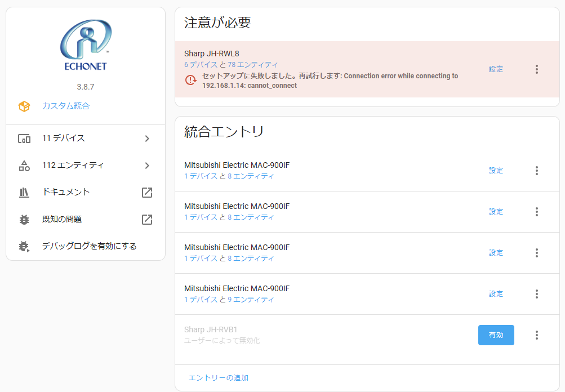
Task: Open 1 デバイス link beside 9 エンティティ
Action: point(201,300)
